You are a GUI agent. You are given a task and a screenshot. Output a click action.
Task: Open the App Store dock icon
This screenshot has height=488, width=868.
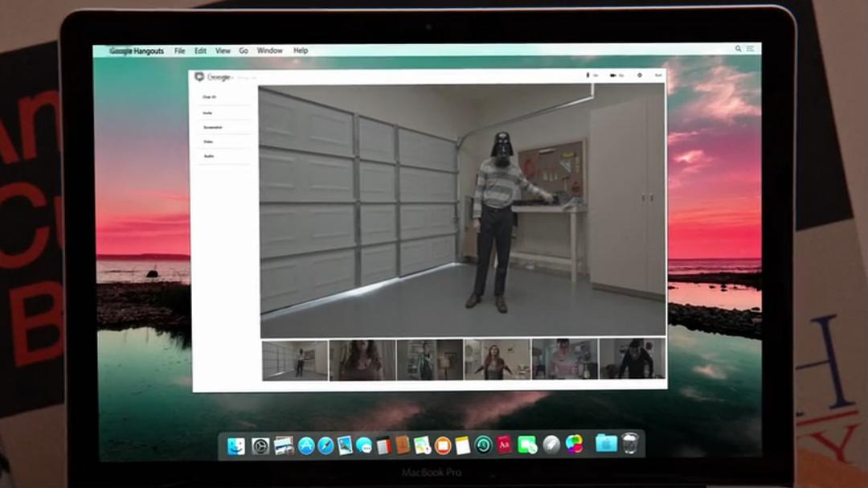306,445
